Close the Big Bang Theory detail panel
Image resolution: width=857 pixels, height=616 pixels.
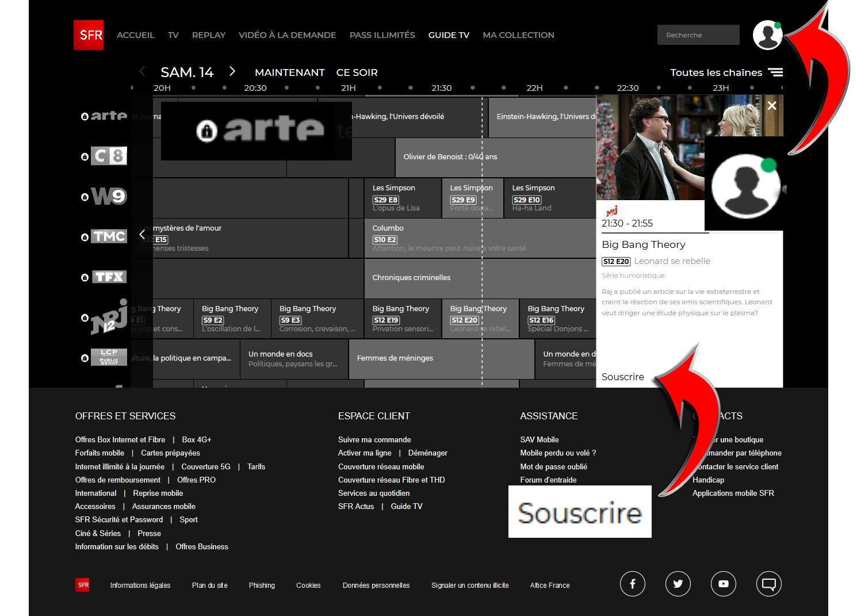772,106
